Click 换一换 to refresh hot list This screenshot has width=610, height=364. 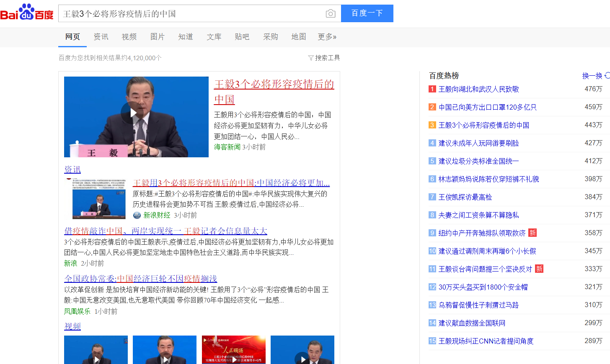tap(592, 76)
